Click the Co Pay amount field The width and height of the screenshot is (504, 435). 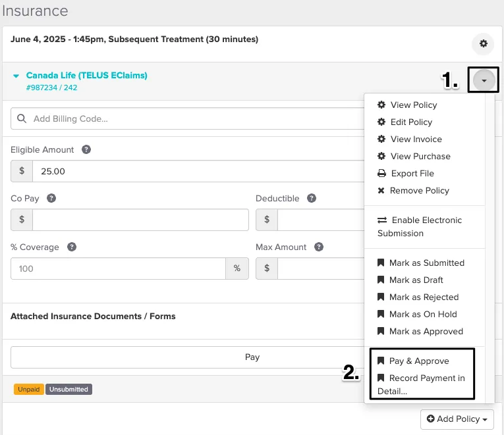click(x=140, y=220)
